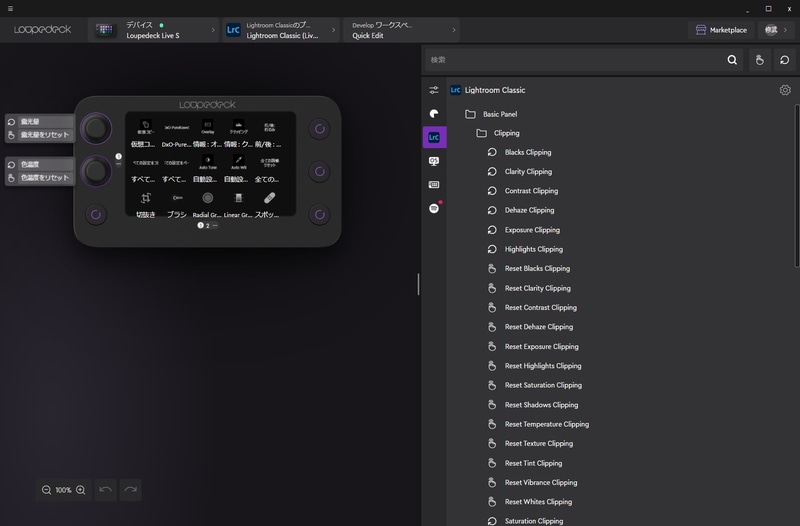Select the bottom-right round button on the device
This screenshot has width=800, height=526.
320,215
